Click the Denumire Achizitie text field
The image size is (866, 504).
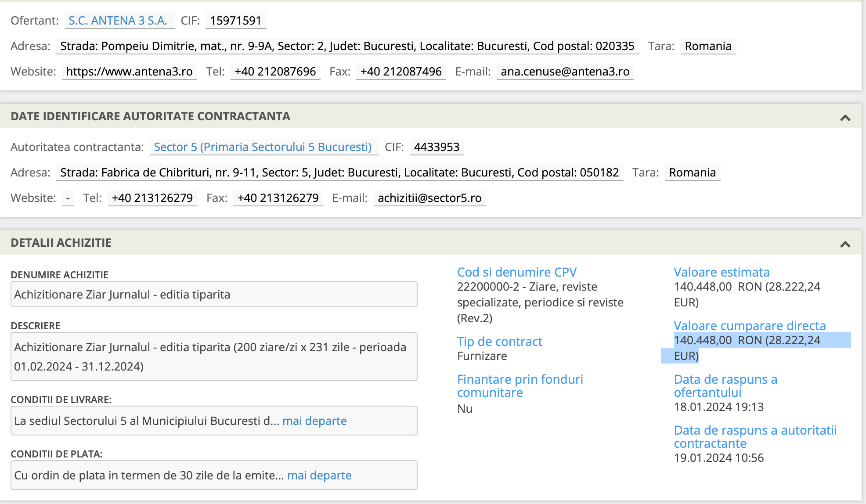(213, 295)
